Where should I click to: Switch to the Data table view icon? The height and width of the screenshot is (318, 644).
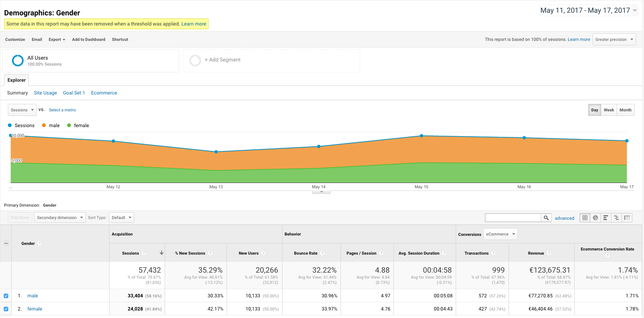(x=585, y=218)
